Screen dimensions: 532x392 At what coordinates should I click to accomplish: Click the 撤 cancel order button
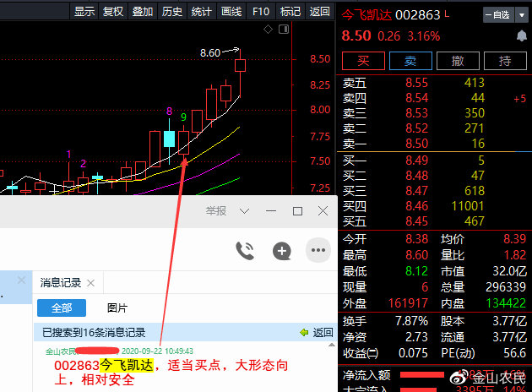point(458,61)
